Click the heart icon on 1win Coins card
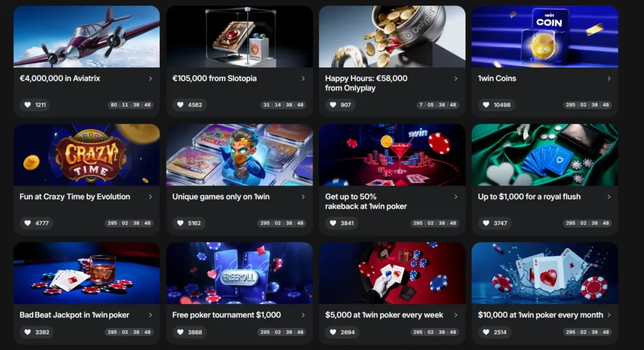The width and height of the screenshot is (644, 350). (x=486, y=105)
